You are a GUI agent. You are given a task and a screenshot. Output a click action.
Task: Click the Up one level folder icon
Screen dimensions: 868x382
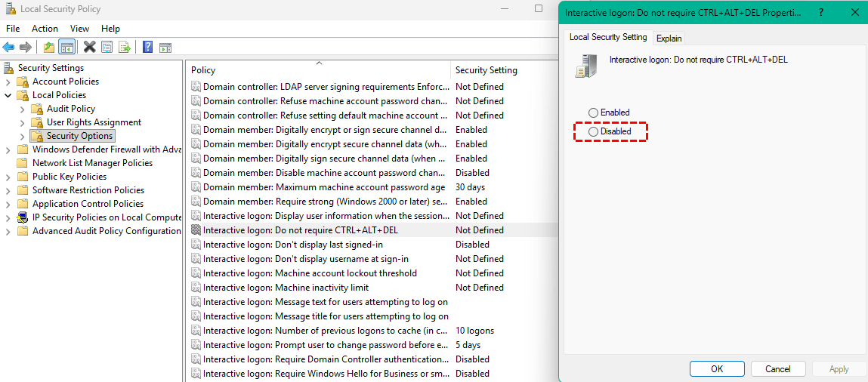pos(49,47)
